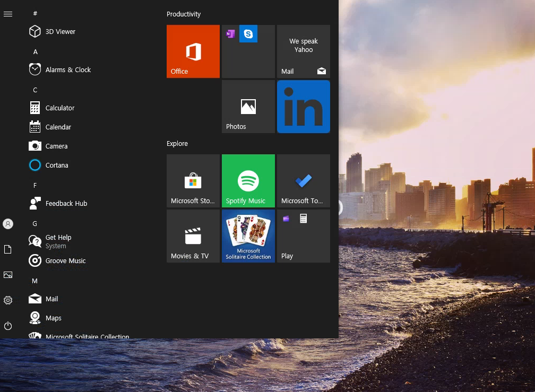
Task: Open the LinkedIn tile
Action: click(x=304, y=107)
